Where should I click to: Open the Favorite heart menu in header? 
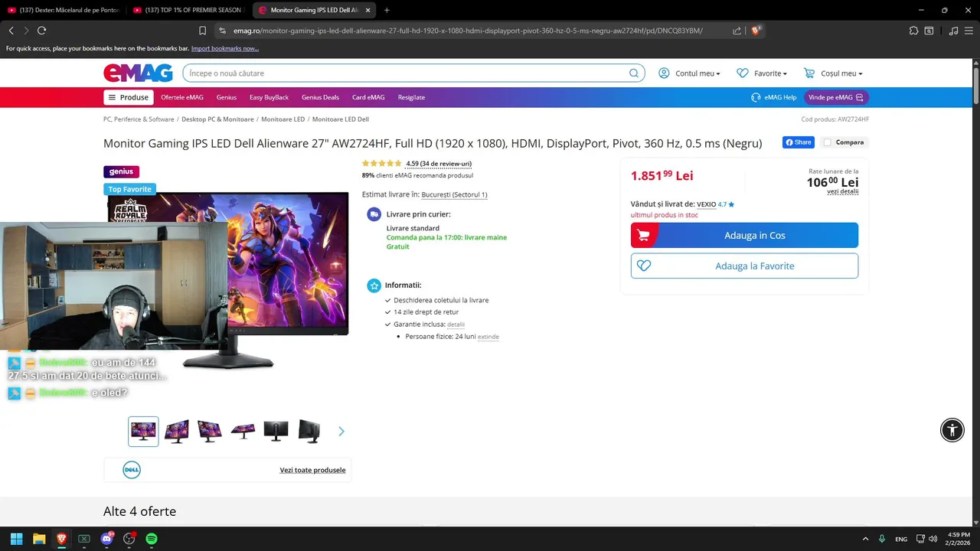pyautogui.click(x=762, y=73)
